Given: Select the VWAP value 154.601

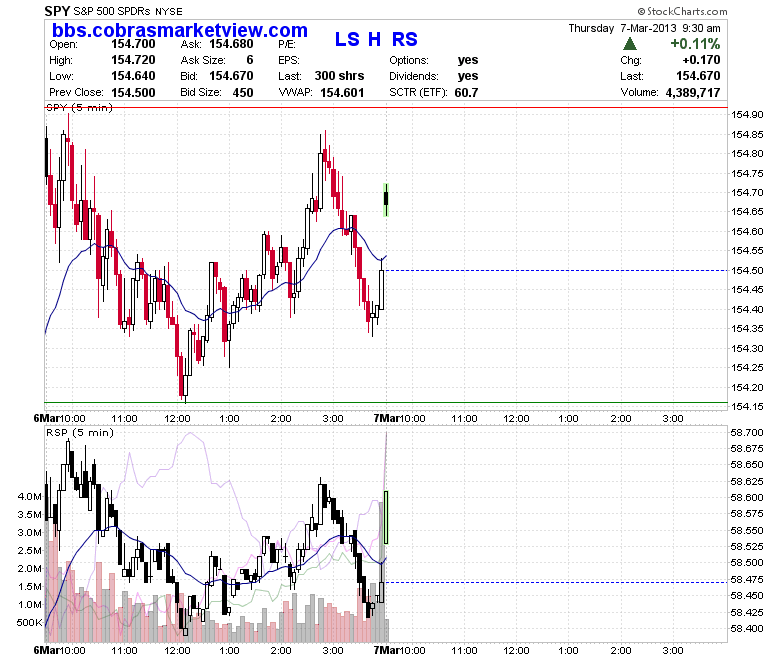Looking at the screenshot, I should (342, 93).
